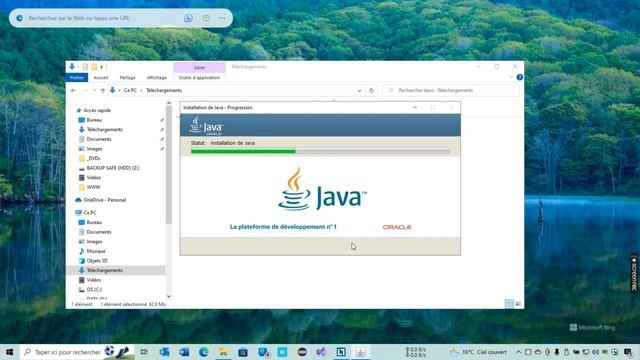Open the search bar more options ellipsis
The height and width of the screenshot is (360, 640).
(x=222, y=18)
